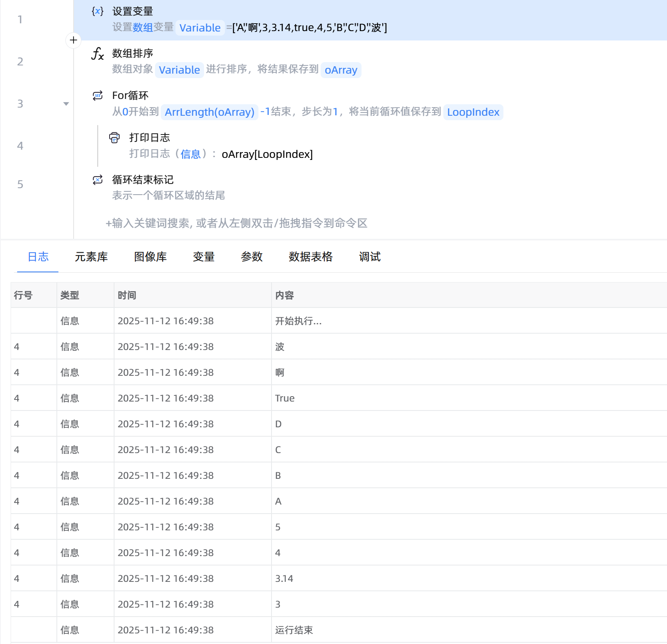Switch to the 参数 tab
This screenshot has height=644, width=667.
252,257
